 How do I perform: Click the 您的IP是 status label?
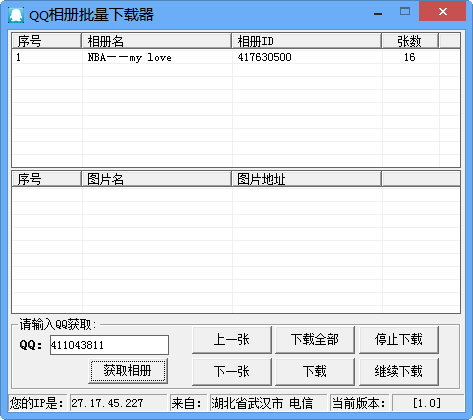click(x=36, y=403)
